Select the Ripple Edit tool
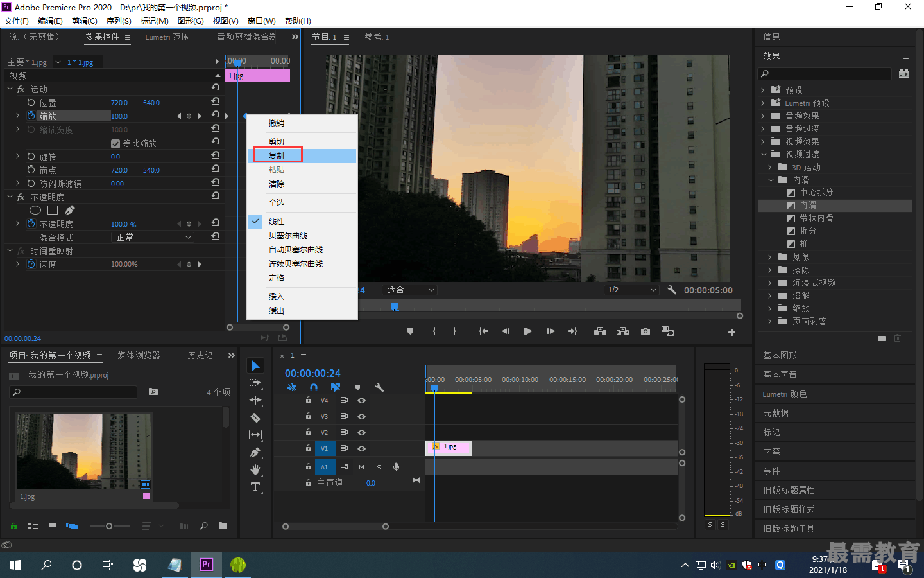 click(255, 400)
